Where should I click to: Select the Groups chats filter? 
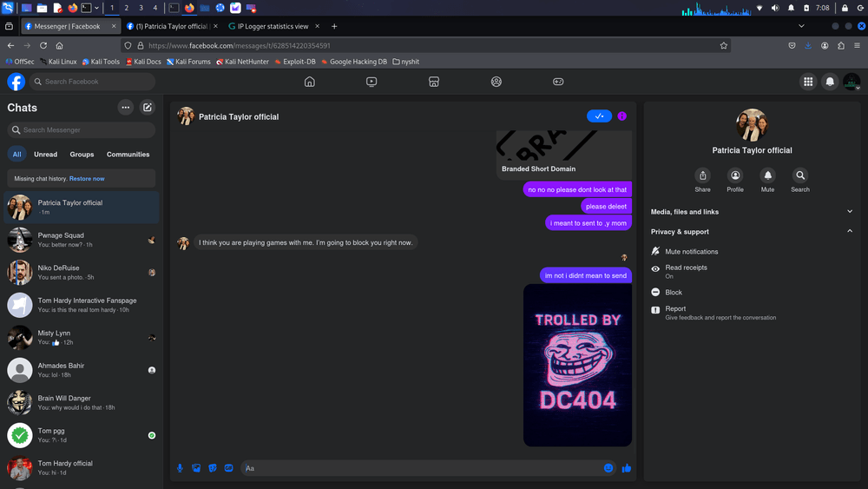82,155
